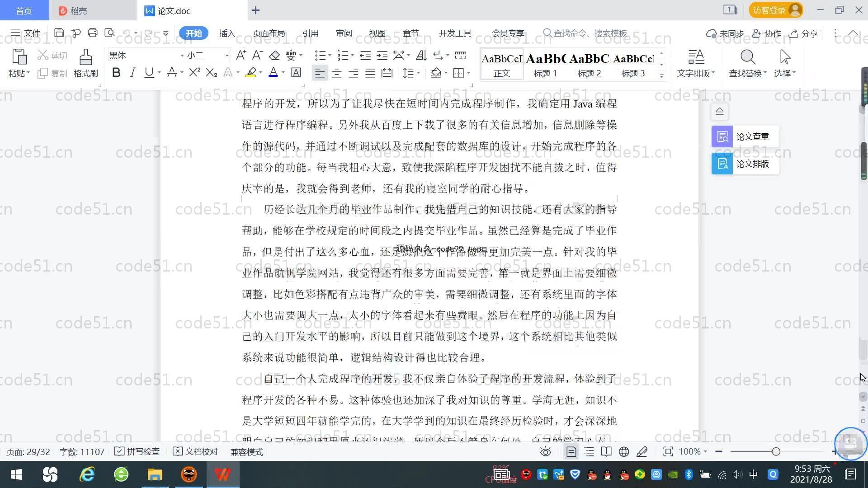Toggle 拼写检查 in status bar
The image size is (868, 488).
click(x=137, y=452)
